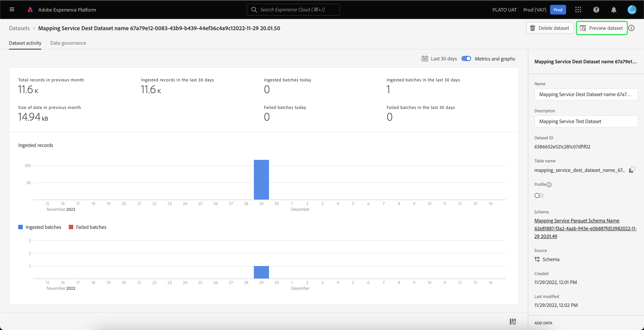Click the Adobe logo icon
644x330 pixels.
point(30,10)
